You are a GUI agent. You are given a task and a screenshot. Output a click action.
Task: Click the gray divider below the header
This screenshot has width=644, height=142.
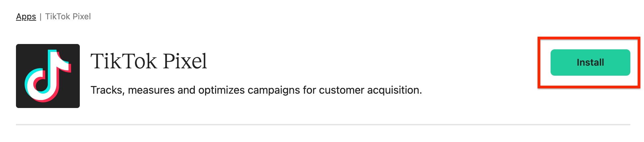323,125
